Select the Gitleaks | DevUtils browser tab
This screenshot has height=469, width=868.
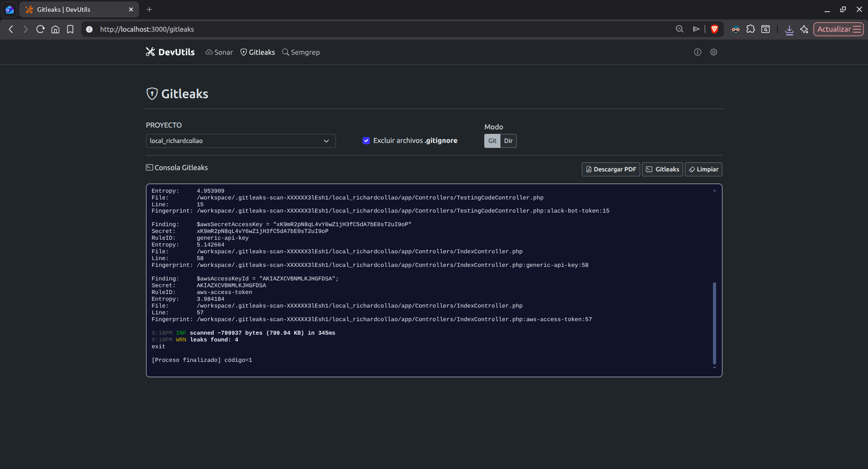(x=79, y=9)
